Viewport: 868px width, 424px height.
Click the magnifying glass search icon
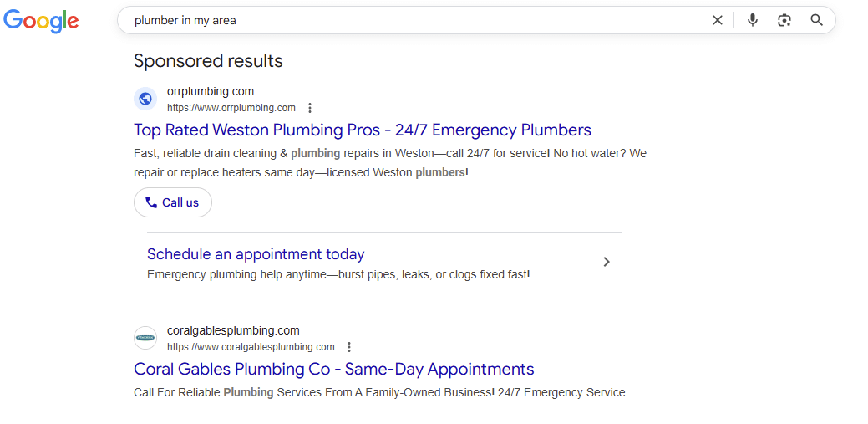coord(817,21)
